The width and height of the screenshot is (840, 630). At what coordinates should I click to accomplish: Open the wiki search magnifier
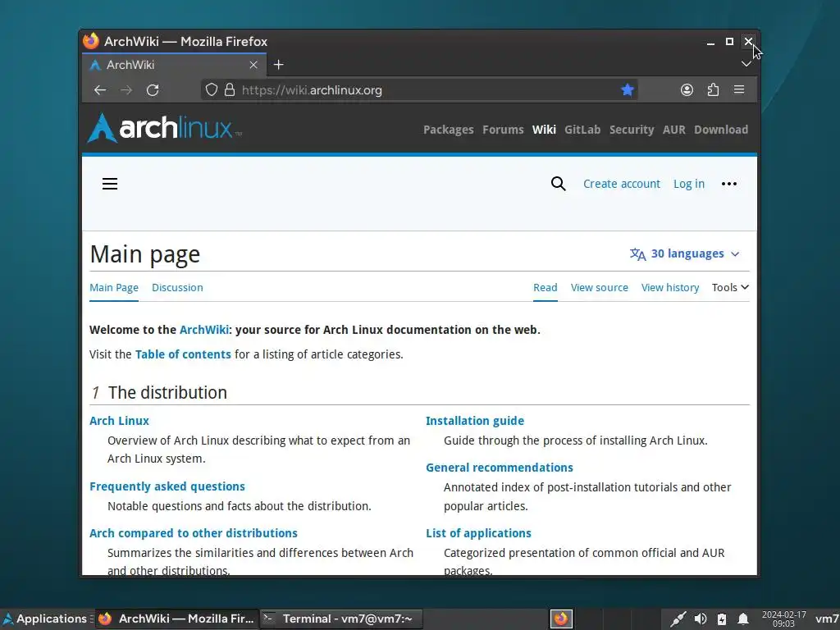coord(558,184)
